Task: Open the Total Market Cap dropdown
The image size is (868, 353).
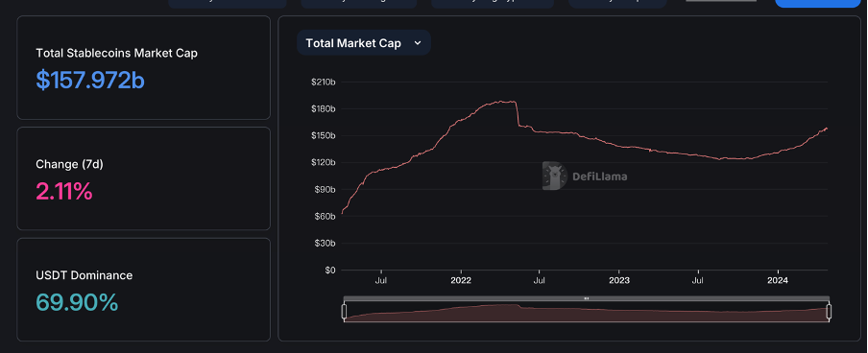Action: pos(364,43)
